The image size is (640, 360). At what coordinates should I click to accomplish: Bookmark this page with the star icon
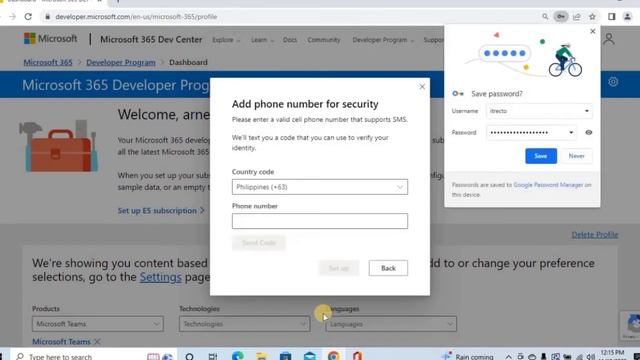coord(592,17)
